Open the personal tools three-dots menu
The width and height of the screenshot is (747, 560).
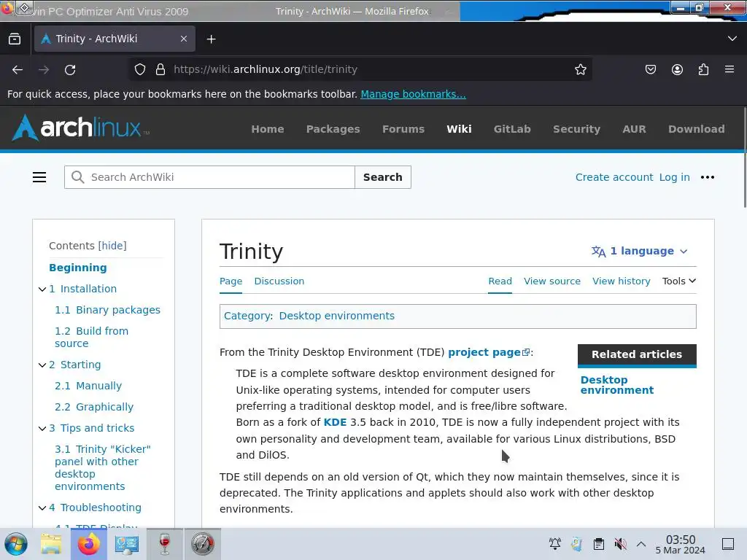[x=708, y=177]
